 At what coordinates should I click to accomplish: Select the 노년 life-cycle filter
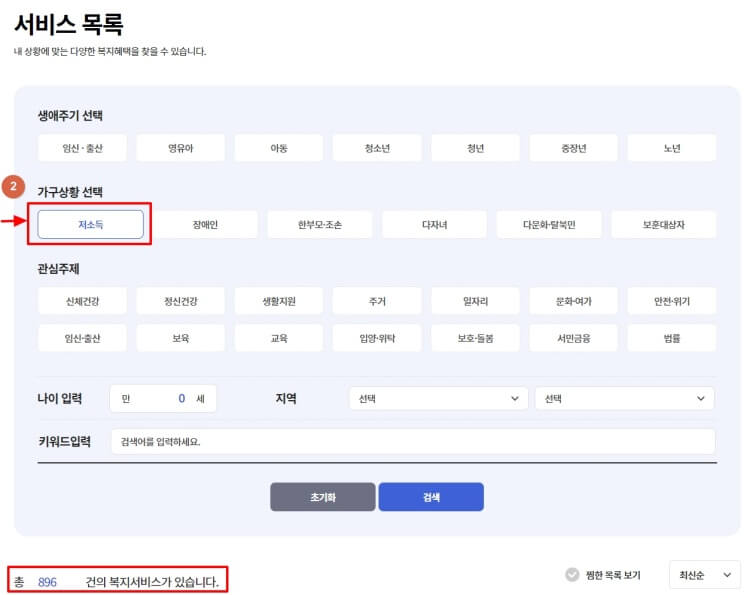(672, 148)
